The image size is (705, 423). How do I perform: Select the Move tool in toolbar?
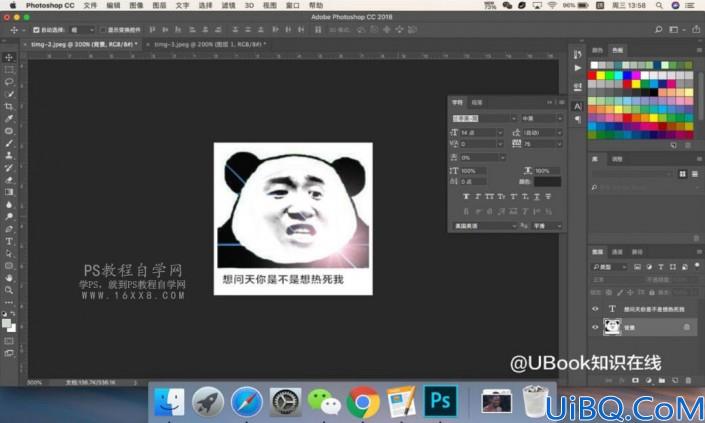tap(9, 58)
